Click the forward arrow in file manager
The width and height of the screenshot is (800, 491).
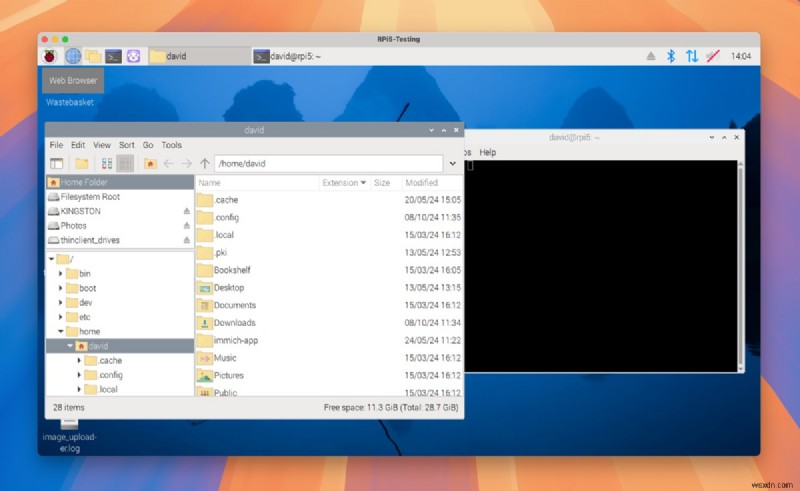pyautogui.click(x=187, y=163)
